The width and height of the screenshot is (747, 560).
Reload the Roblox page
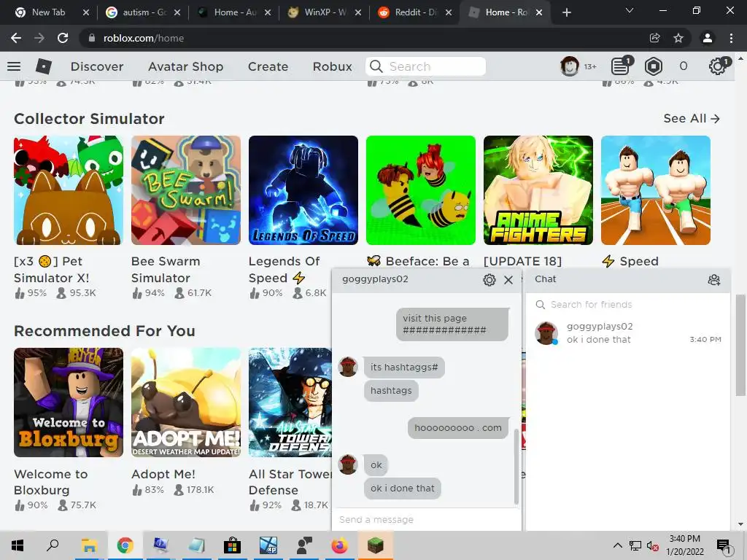click(63, 38)
